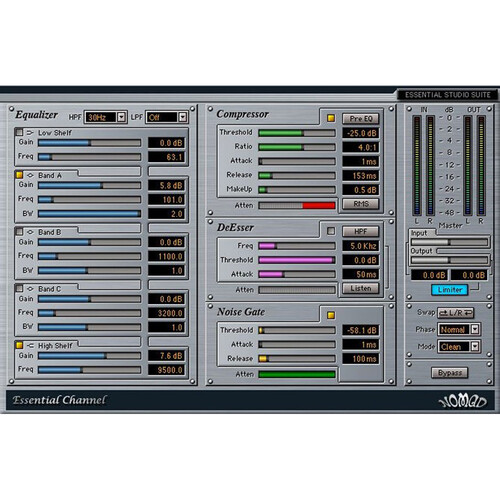The image size is (500, 500).
Task: Click the Compressor Release slider
Action: 297,176
